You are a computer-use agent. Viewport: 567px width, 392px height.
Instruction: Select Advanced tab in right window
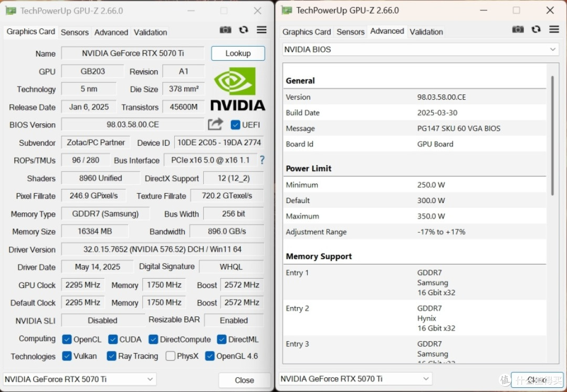pos(387,31)
